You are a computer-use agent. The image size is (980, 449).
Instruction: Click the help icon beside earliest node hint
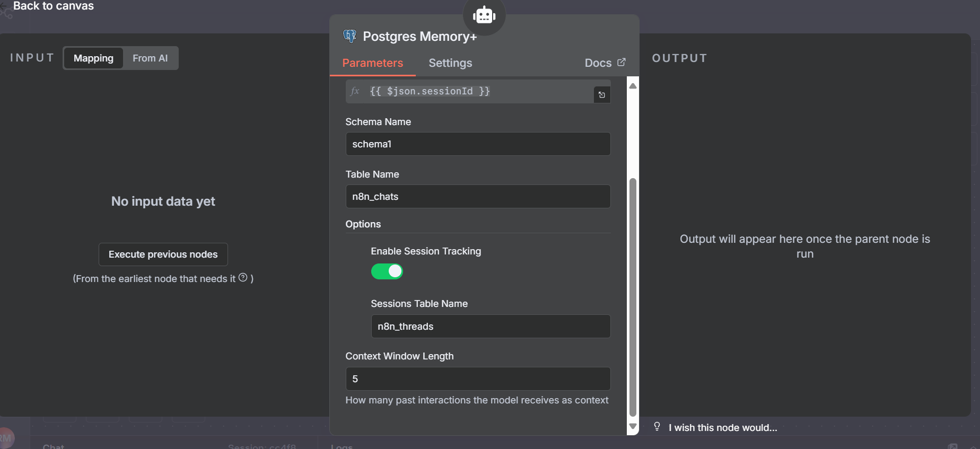click(243, 277)
